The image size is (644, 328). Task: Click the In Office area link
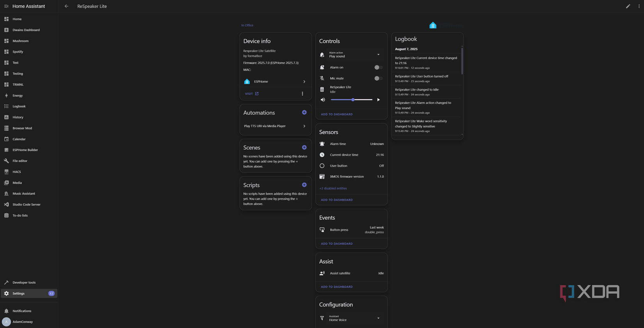247,25
